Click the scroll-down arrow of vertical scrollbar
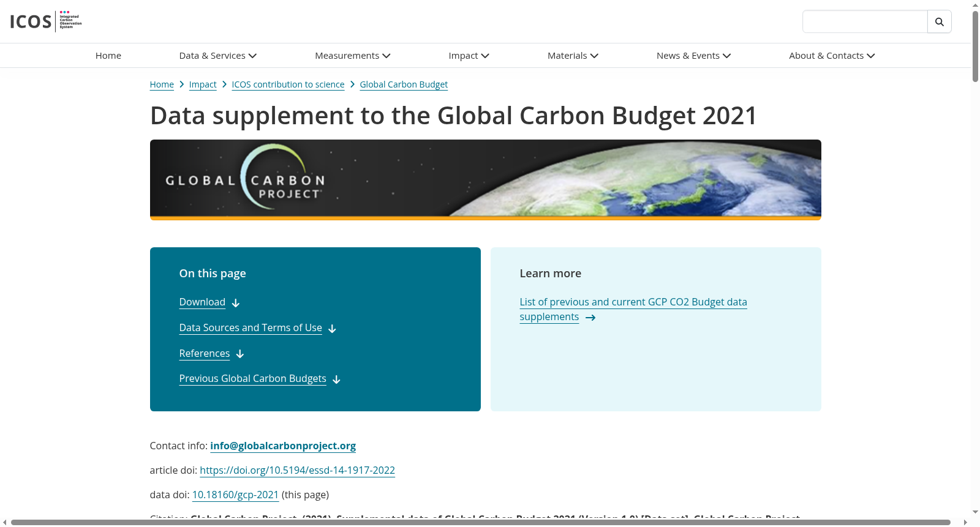 975,512
